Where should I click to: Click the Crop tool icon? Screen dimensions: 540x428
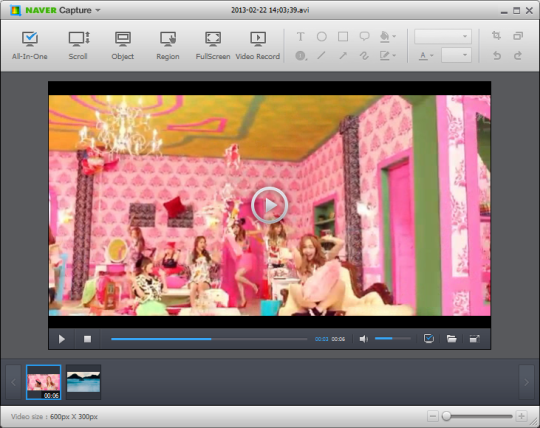496,36
